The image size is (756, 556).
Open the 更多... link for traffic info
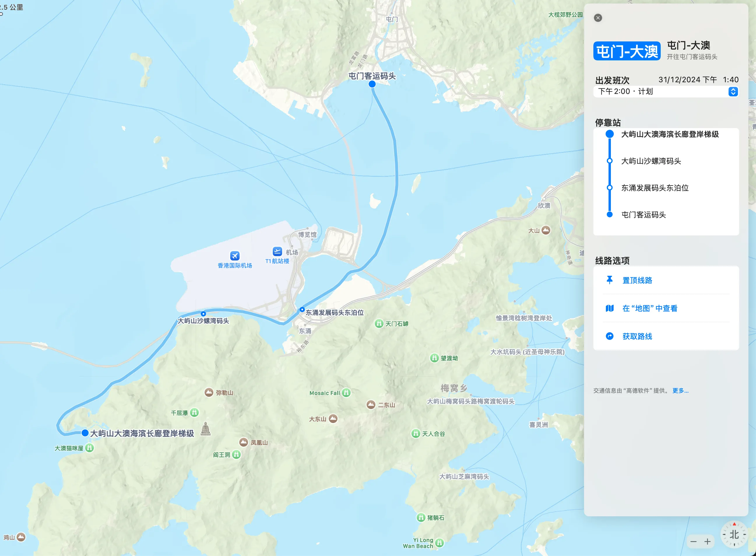point(680,390)
